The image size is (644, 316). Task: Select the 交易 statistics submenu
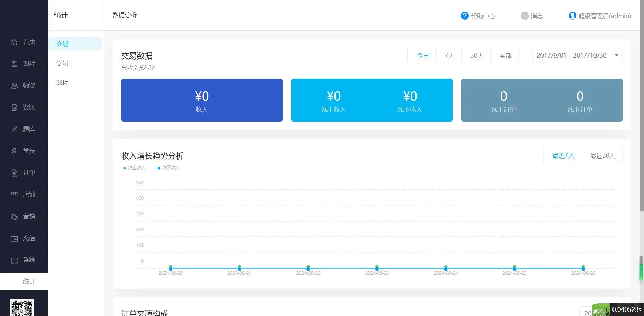point(75,44)
